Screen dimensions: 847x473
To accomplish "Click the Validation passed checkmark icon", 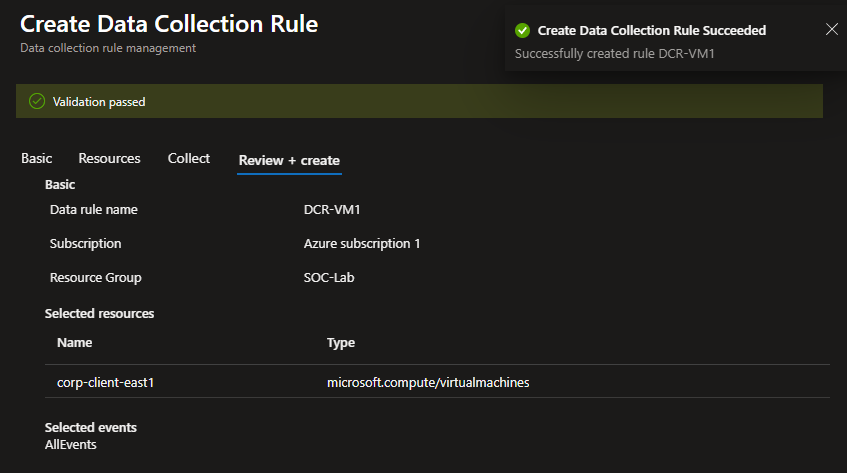I will pyautogui.click(x=37, y=101).
